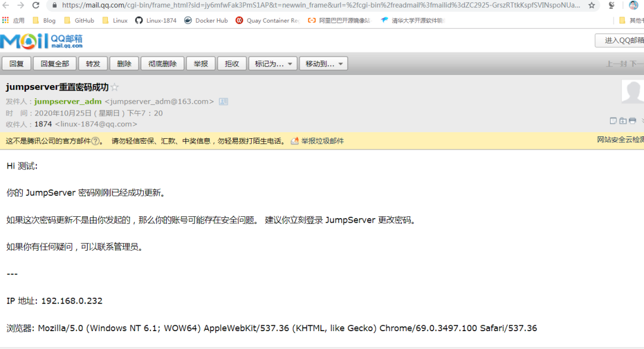
Task: Click the sender avatar thumbnail
Action: (x=633, y=92)
